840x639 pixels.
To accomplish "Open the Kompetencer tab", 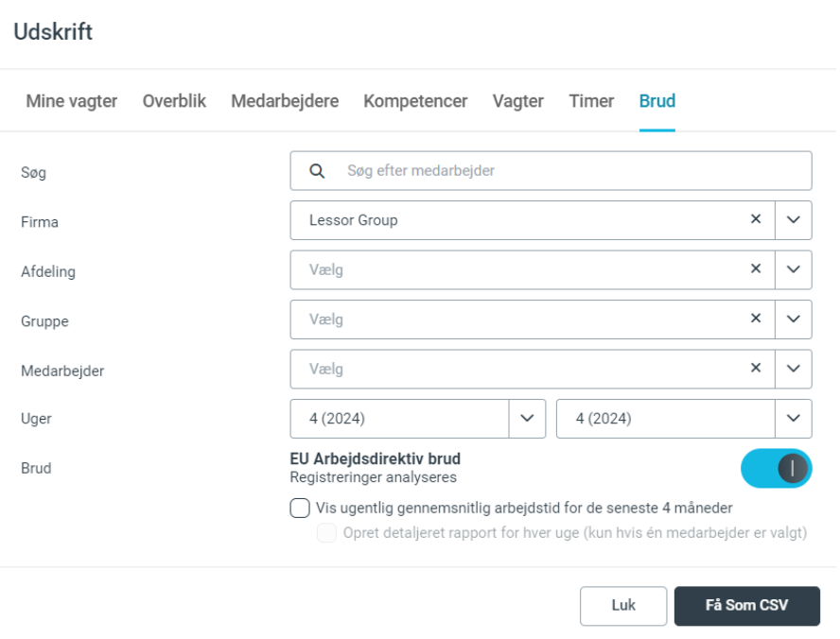I will pos(415,101).
